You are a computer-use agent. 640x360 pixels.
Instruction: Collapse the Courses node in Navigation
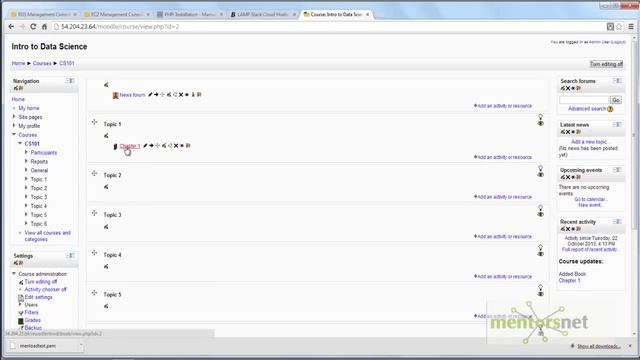tap(14, 134)
